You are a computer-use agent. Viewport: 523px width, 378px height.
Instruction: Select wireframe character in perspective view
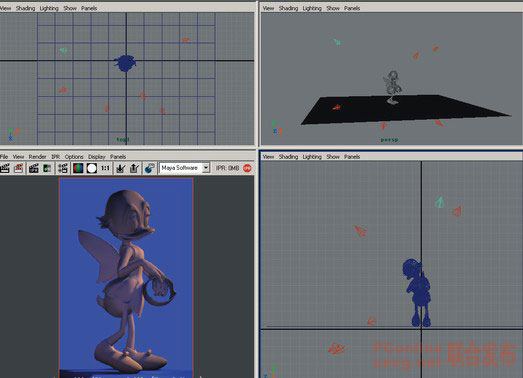[x=392, y=87]
